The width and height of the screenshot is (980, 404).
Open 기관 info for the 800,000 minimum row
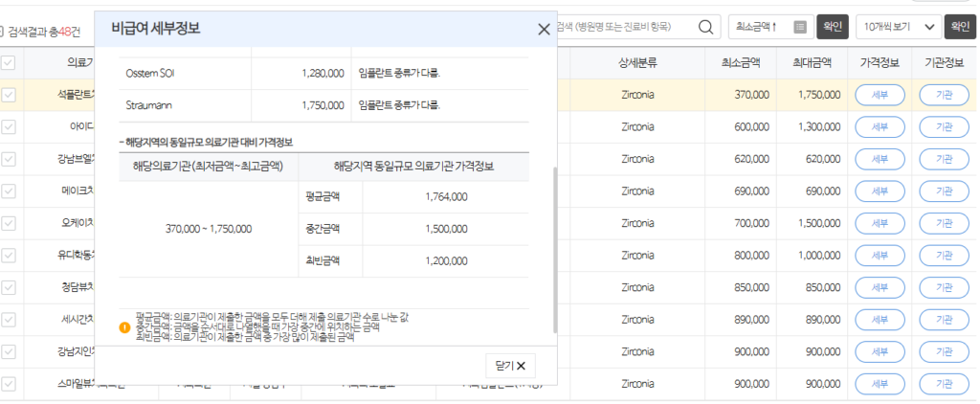point(944,256)
